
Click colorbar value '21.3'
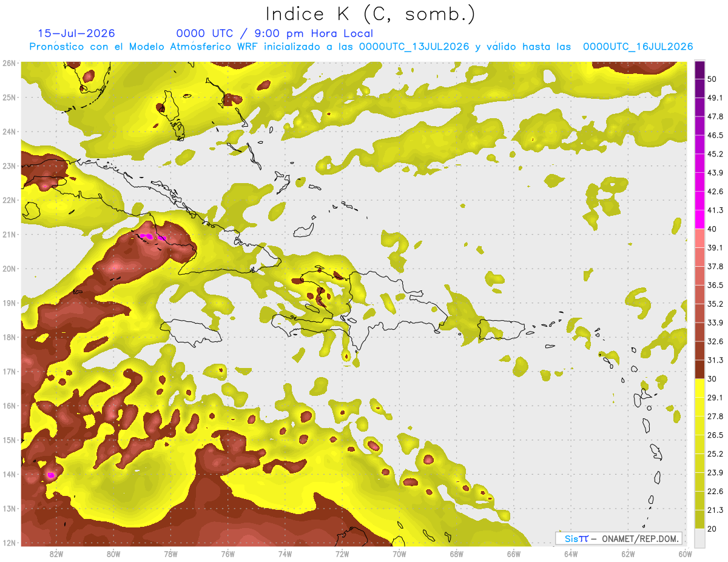pyautogui.click(x=715, y=510)
